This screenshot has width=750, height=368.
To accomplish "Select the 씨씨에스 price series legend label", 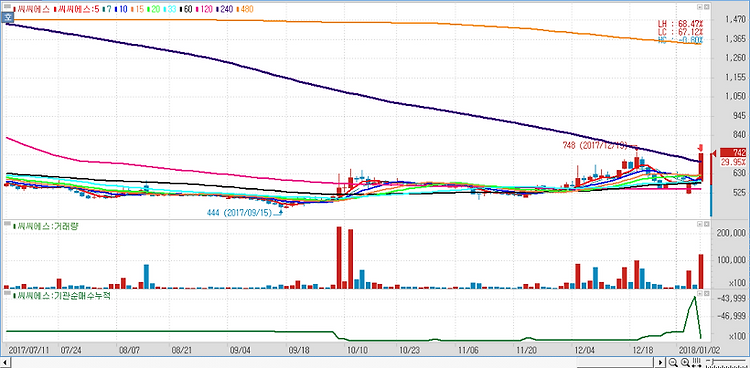I will coord(33,9).
